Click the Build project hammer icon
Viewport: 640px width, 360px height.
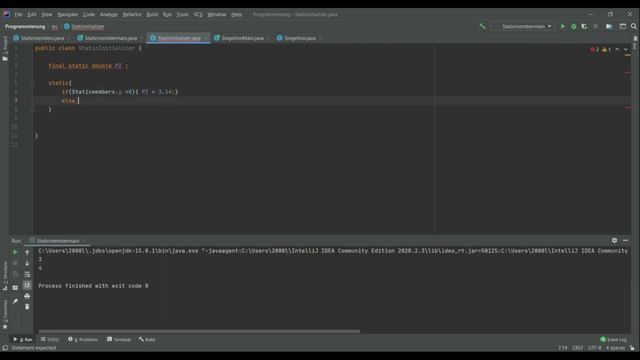pyautogui.click(x=482, y=26)
